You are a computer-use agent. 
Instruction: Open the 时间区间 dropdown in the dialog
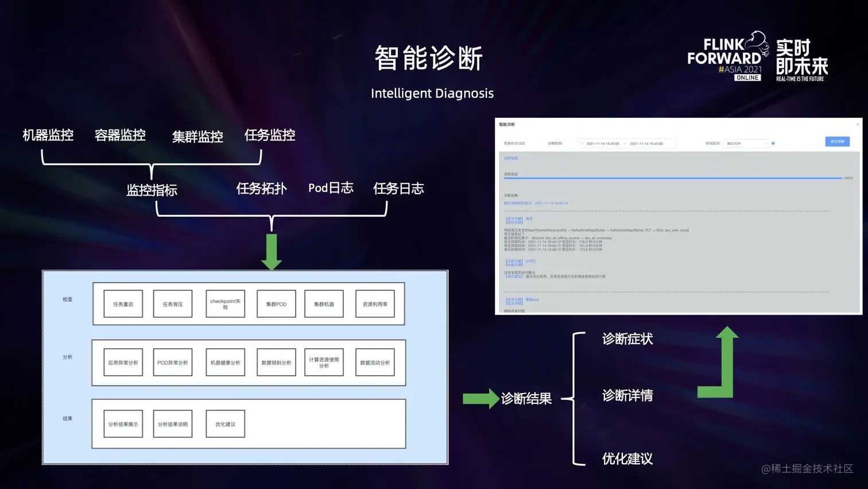(746, 143)
